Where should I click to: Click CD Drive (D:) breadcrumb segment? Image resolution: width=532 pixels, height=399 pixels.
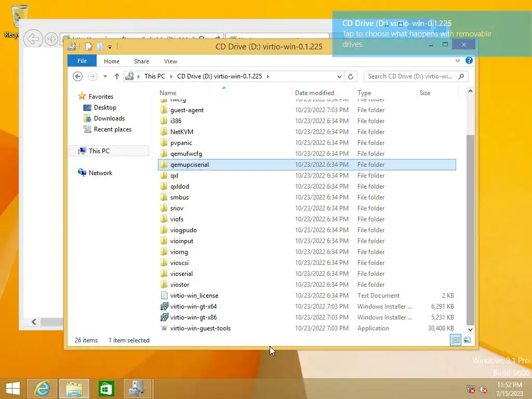[x=220, y=76]
